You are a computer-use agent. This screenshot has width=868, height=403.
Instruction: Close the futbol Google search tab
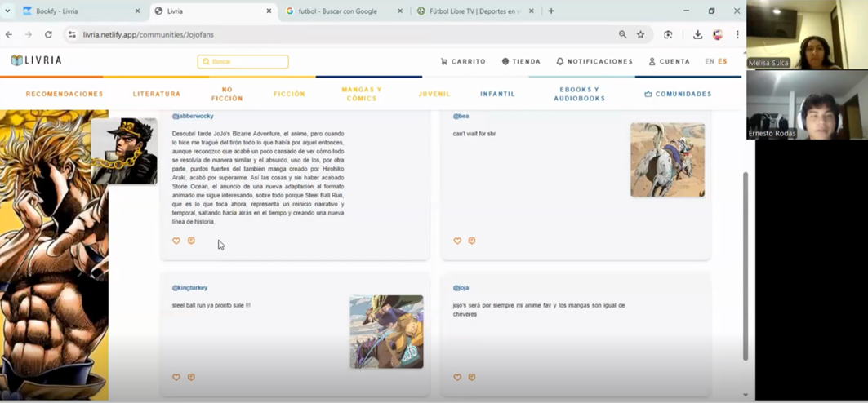click(399, 11)
